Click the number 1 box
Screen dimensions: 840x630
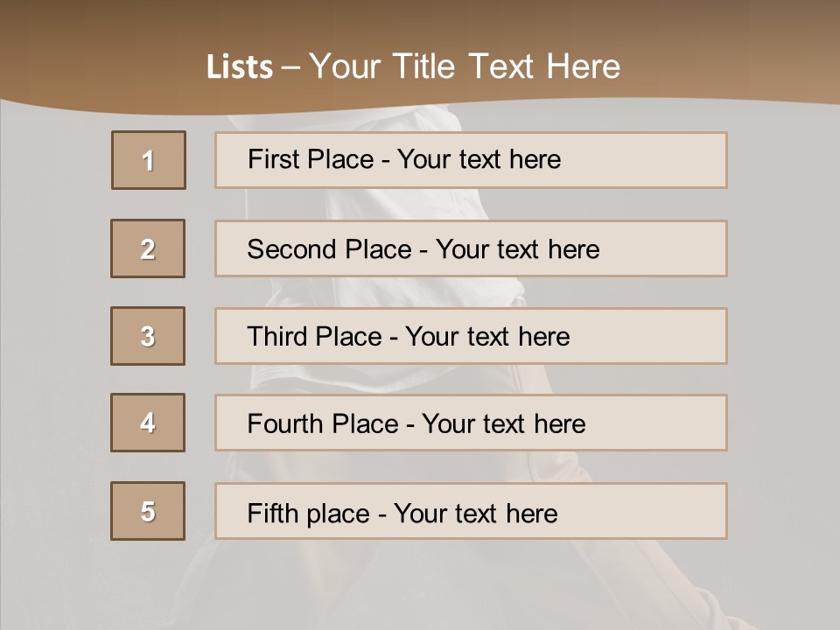coord(148,160)
